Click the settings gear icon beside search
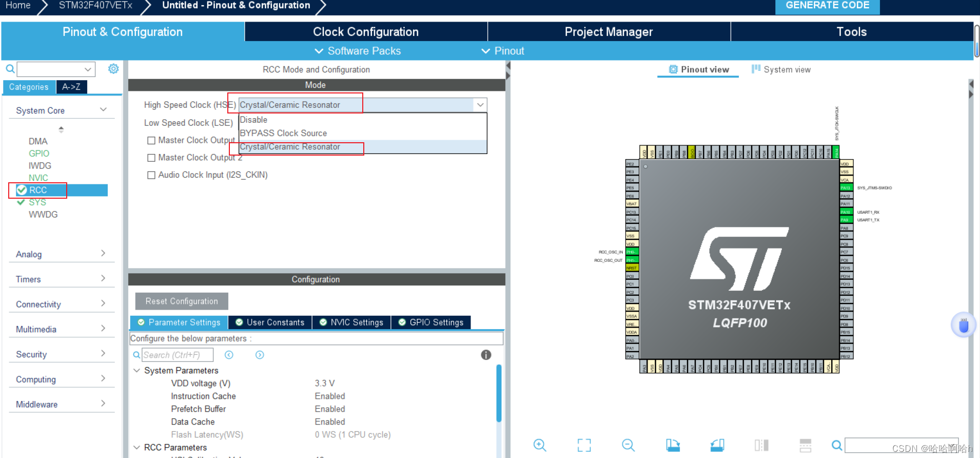The height and width of the screenshot is (458, 980). coord(113,69)
